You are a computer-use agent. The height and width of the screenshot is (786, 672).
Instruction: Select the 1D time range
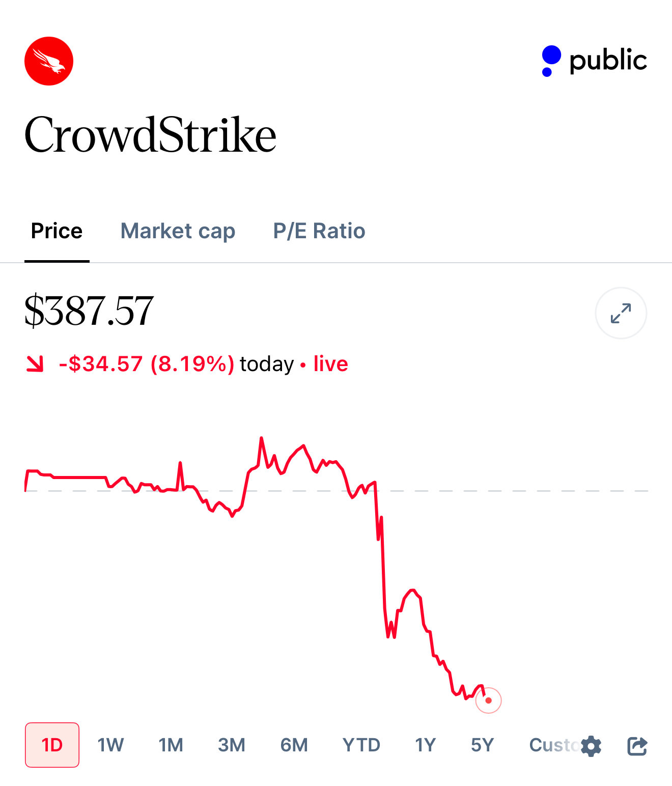click(52, 745)
